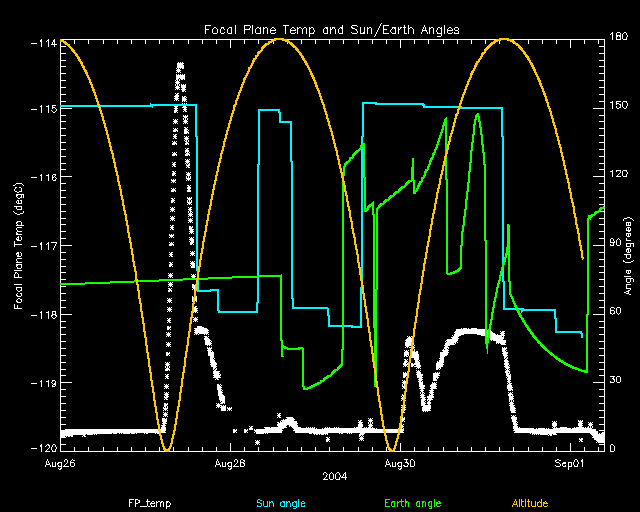Click the '30' right axis tick label
This screenshot has width=640, height=512.
[x=616, y=379]
